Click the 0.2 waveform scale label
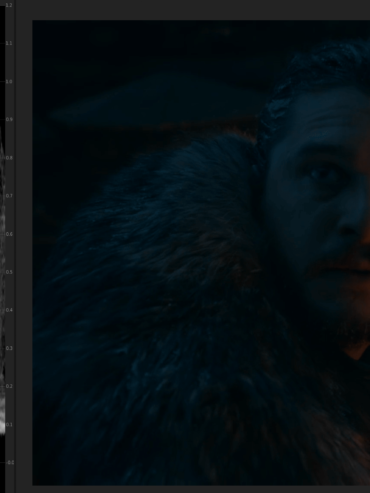 [x=9, y=386]
